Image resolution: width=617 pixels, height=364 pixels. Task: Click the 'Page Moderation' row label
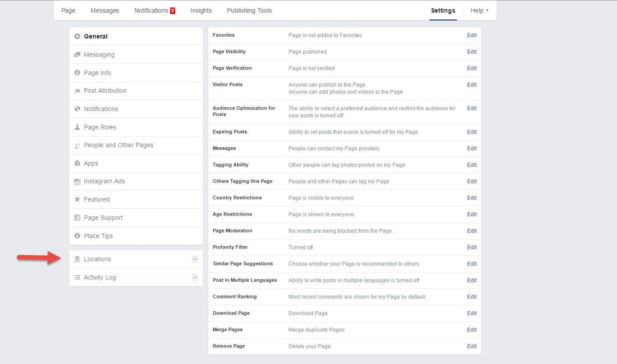(x=232, y=231)
